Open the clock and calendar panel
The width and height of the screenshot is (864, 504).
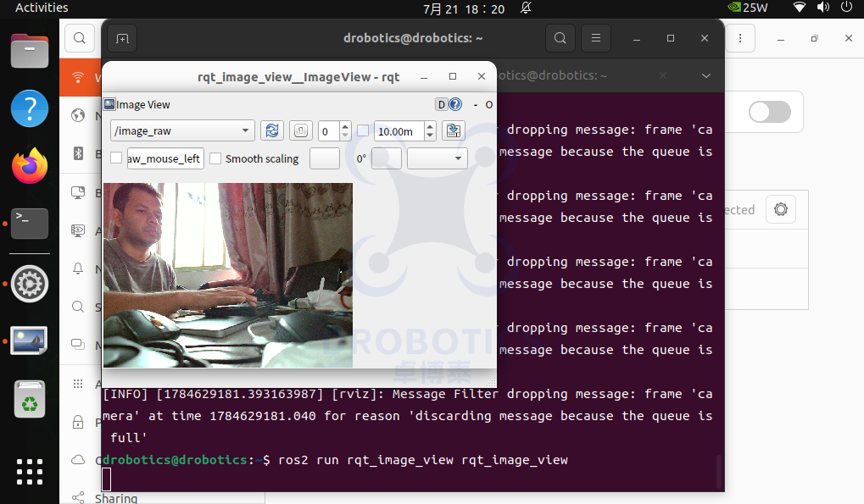click(x=464, y=8)
